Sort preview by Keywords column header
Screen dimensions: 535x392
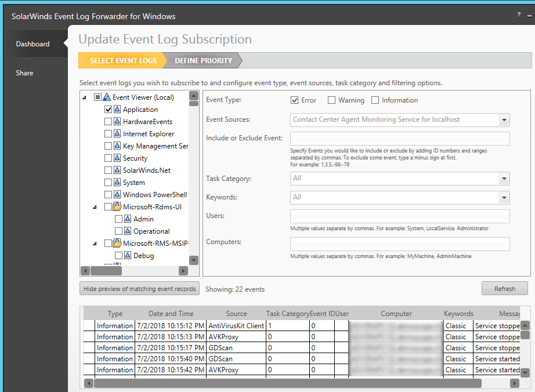point(458,314)
